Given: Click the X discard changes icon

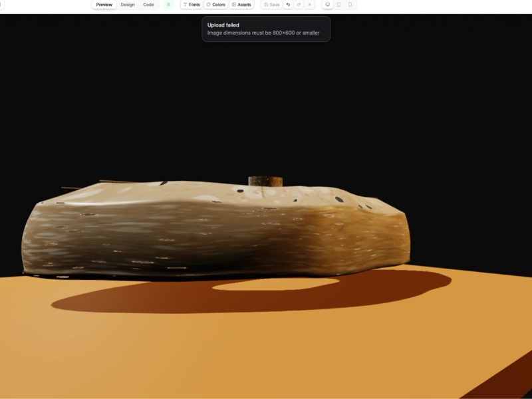Looking at the screenshot, I should [309, 5].
